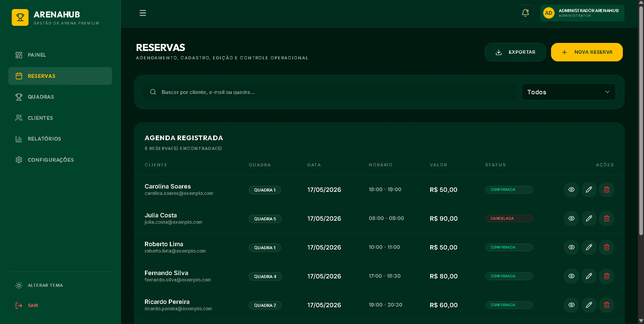Edit Ricardo Pereira reservation
The width and height of the screenshot is (644, 324).
589,305
